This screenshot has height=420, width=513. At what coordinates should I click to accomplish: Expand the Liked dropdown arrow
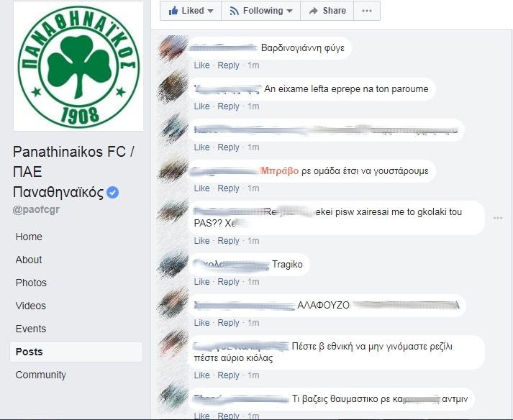[211, 11]
